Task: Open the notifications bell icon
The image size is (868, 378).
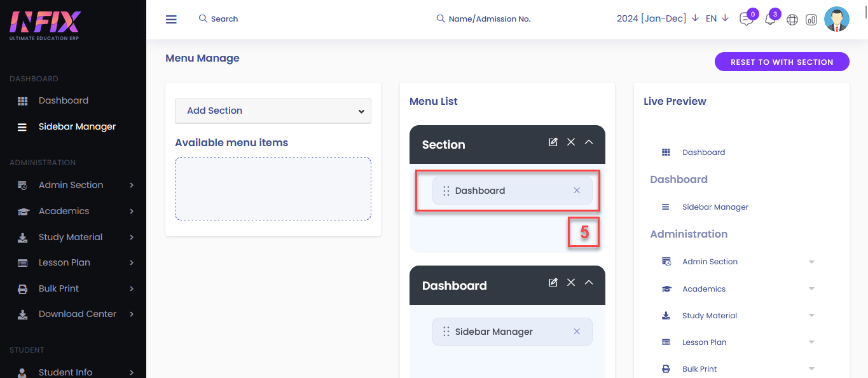Action: tap(769, 19)
